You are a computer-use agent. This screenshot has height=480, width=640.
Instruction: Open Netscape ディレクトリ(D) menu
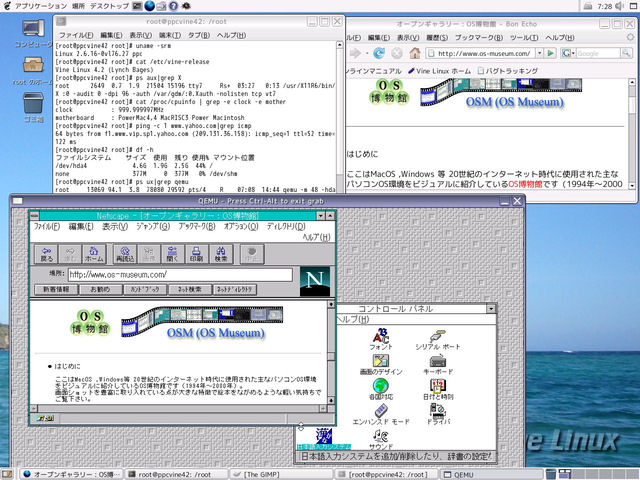click(286, 227)
